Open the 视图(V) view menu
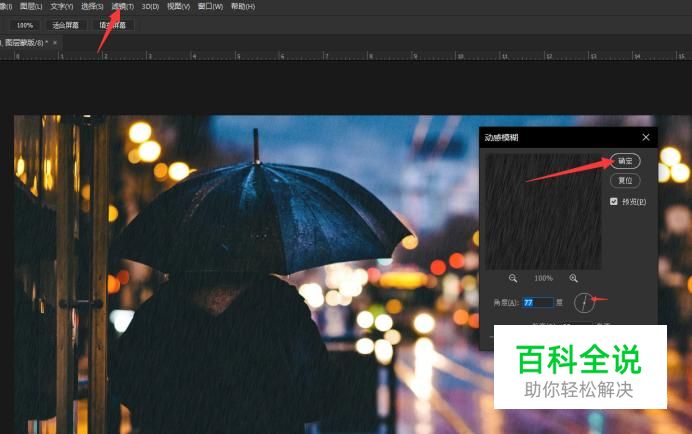Screen dimensions: 692x434 (178, 7)
